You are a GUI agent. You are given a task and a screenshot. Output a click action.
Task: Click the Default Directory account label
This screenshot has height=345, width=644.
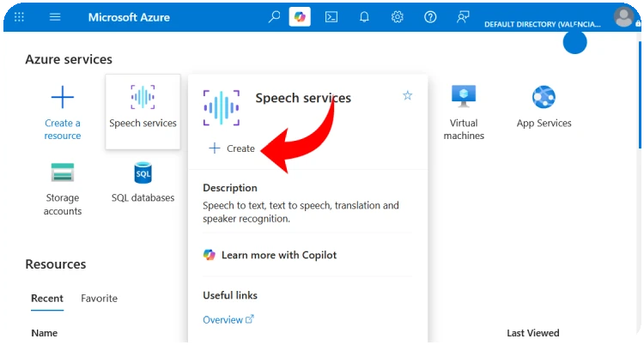[x=542, y=24]
